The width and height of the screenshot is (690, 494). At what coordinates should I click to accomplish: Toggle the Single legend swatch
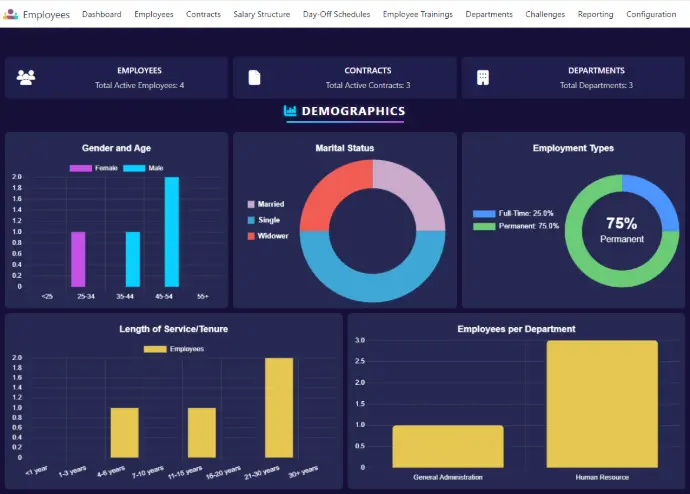pos(251,220)
